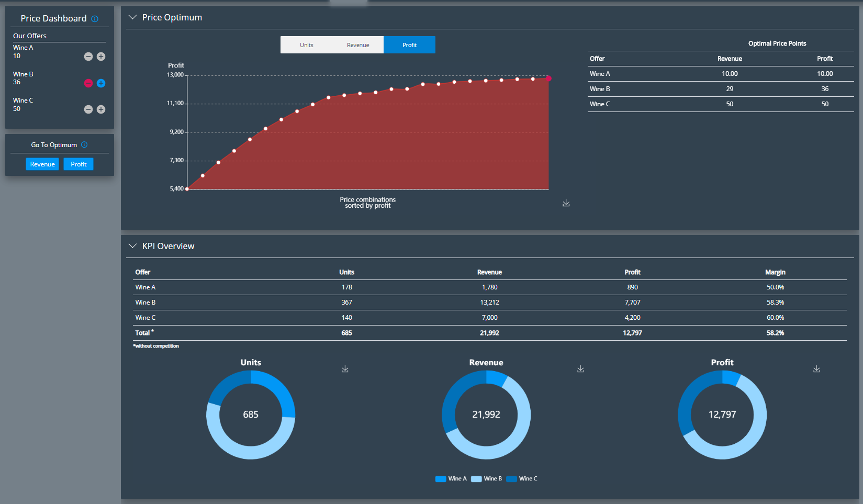Go to the Revenue optimum

tap(42, 164)
